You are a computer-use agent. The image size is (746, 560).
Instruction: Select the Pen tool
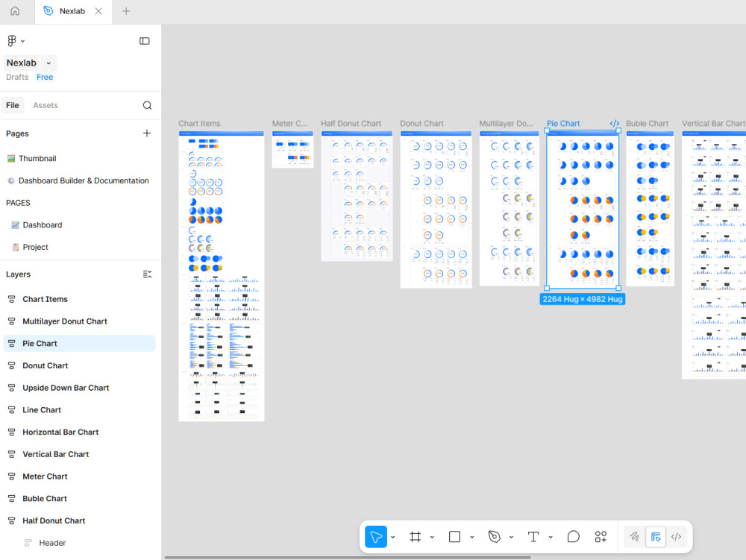click(495, 537)
